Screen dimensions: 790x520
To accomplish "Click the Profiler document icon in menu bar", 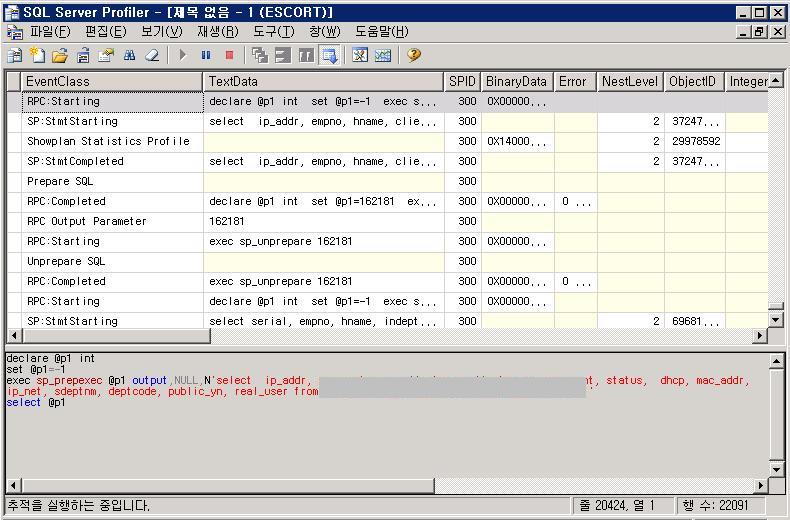I will click(x=15, y=32).
